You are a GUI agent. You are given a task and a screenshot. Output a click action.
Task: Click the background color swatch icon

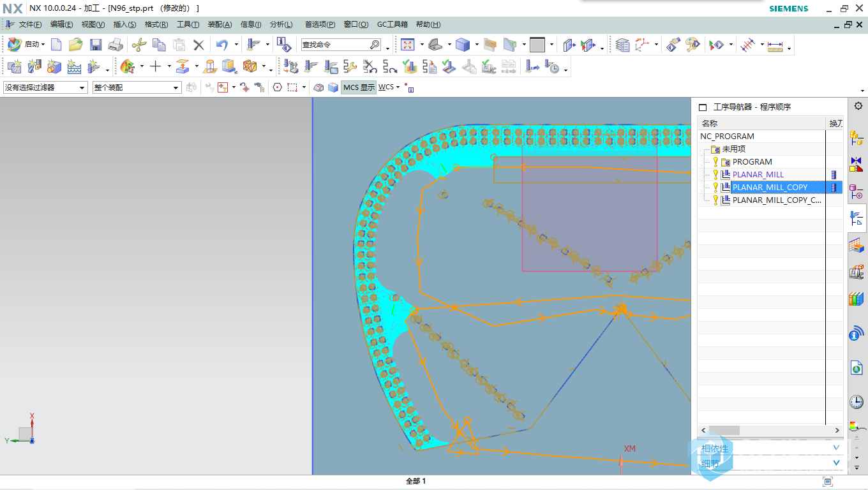click(537, 45)
